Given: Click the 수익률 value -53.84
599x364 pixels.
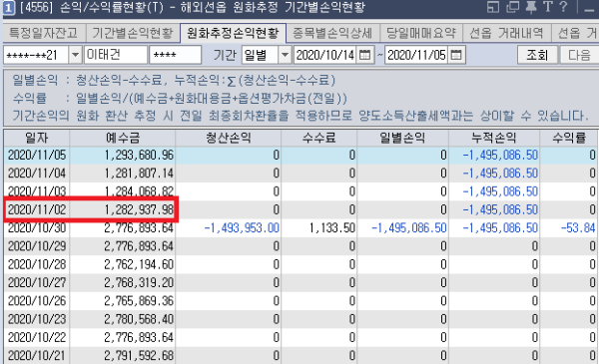Looking at the screenshot, I should coord(578,228).
